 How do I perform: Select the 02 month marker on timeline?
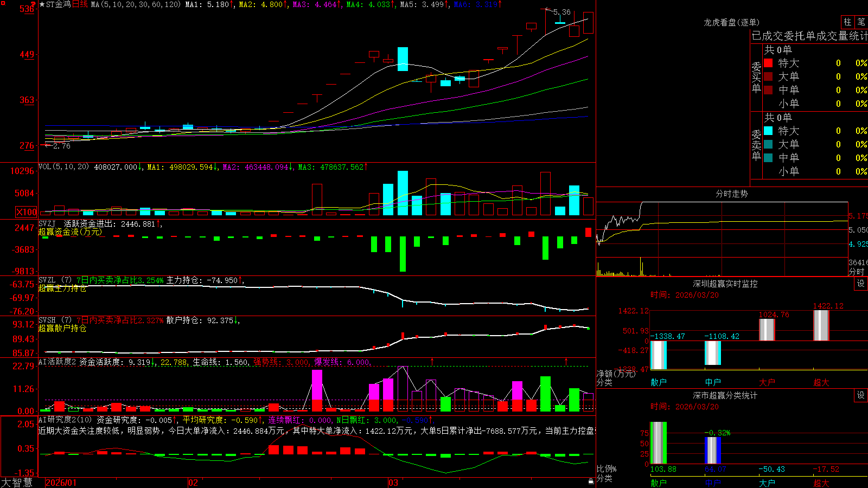pos(193,483)
